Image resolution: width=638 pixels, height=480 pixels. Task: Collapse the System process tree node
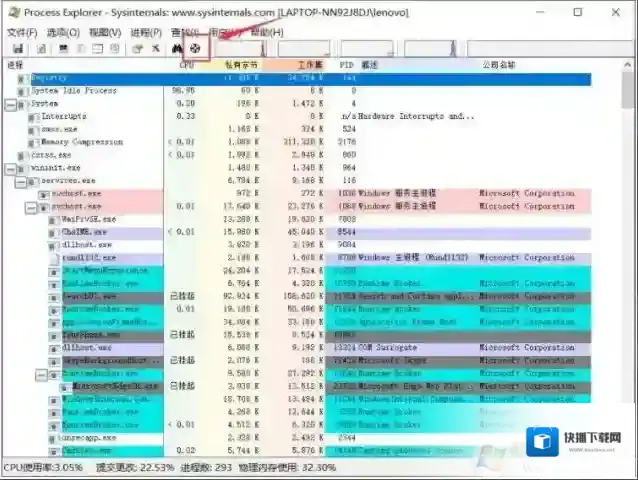pos(11,103)
